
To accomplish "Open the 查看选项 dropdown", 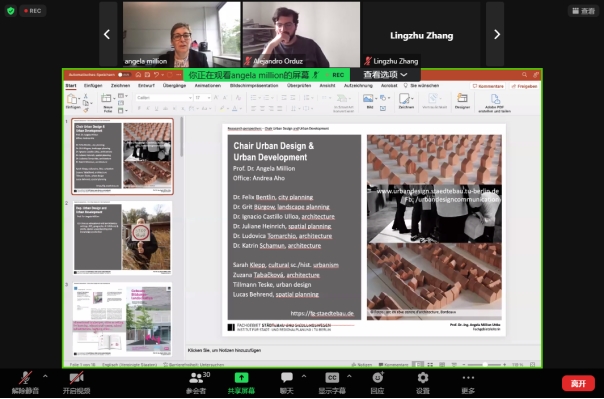I will point(385,75).
